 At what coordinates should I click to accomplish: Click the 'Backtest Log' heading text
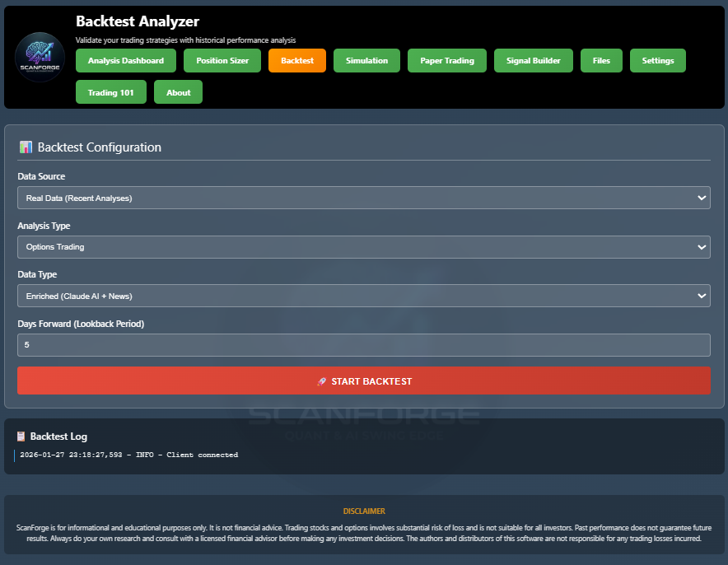58,437
